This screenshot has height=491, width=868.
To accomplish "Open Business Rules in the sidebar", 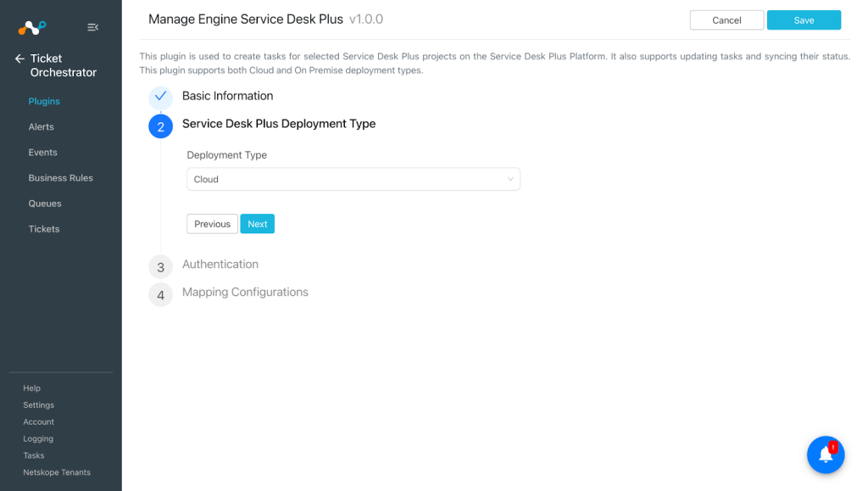I will click(61, 178).
